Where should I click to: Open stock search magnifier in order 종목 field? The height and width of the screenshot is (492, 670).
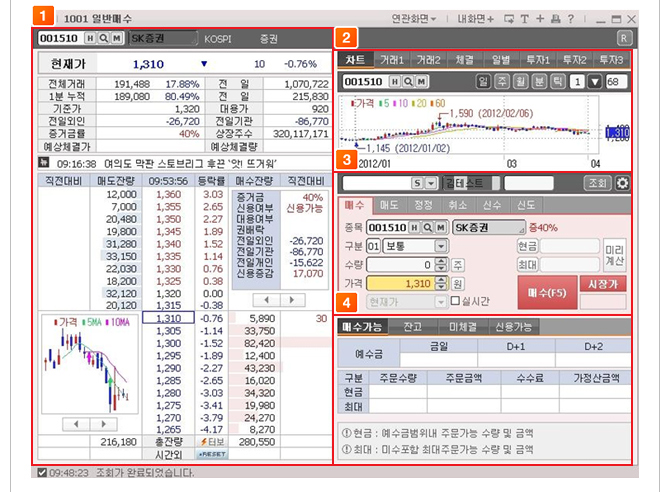(x=427, y=228)
